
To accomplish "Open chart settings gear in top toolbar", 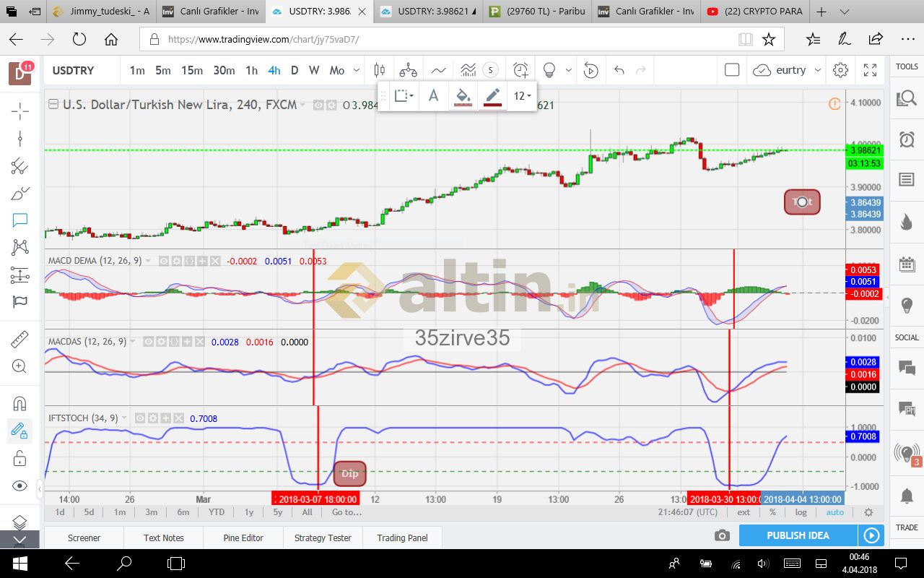I will [x=840, y=70].
